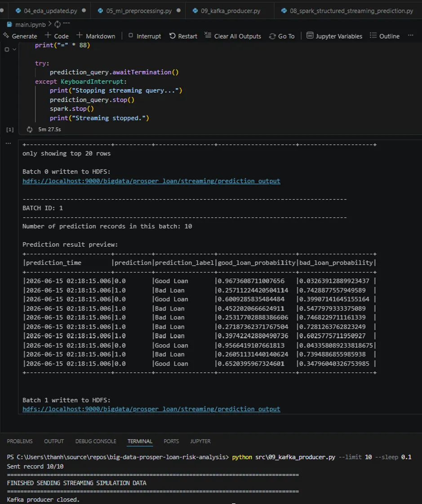The image size is (422, 504).
Task: Click Go To running cell button
Action: tap(282, 36)
